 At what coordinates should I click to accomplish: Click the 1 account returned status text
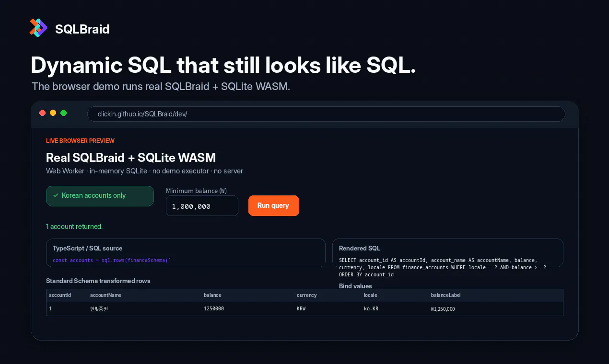[74, 227]
